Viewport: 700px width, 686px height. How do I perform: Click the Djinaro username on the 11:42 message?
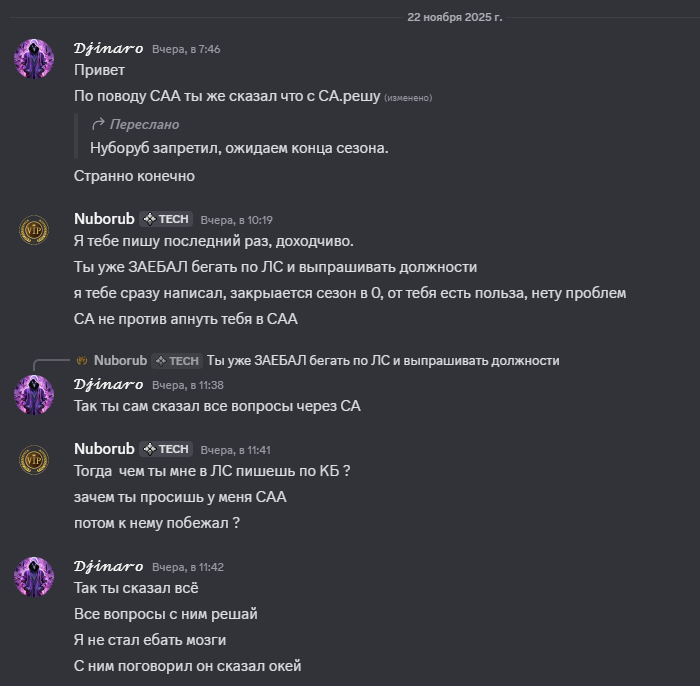108,567
